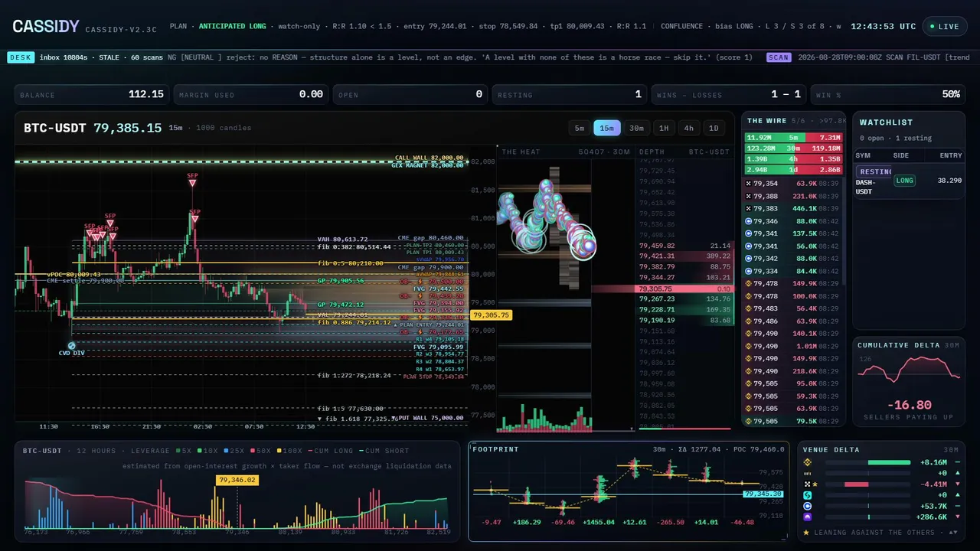Click the CASSIDY logo

point(46,27)
